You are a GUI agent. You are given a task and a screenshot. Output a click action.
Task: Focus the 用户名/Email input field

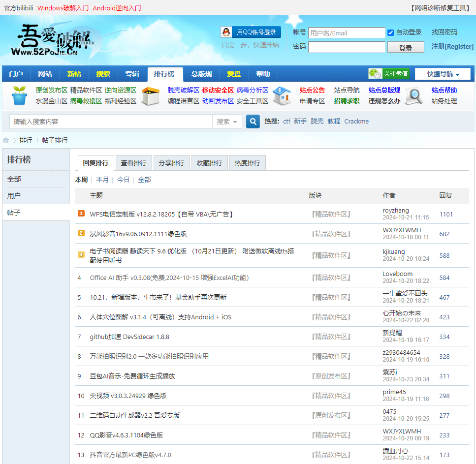click(x=347, y=33)
